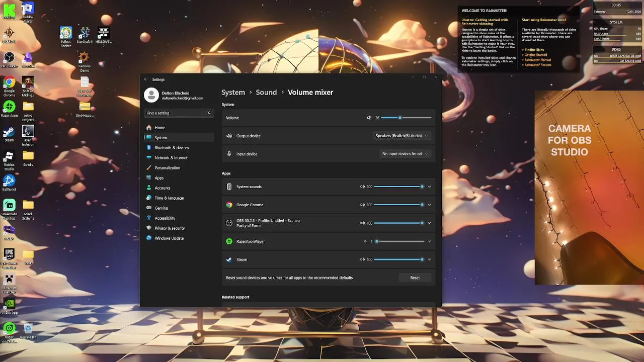Open the Recycle Bin
The width and height of the screenshot is (644, 362).
[x=28, y=330]
